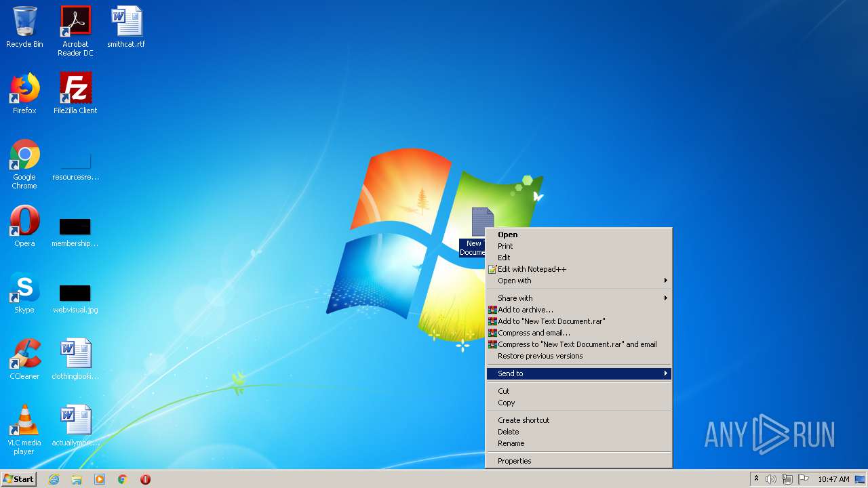Open Properties from the context menu

coord(579,461)
